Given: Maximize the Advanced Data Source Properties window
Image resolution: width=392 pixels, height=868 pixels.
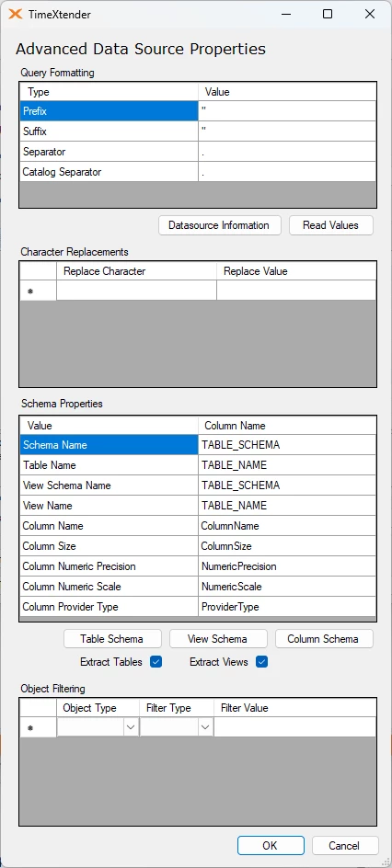Looking at the screenshot, I should pyautogui.click(x=328, y=15).
